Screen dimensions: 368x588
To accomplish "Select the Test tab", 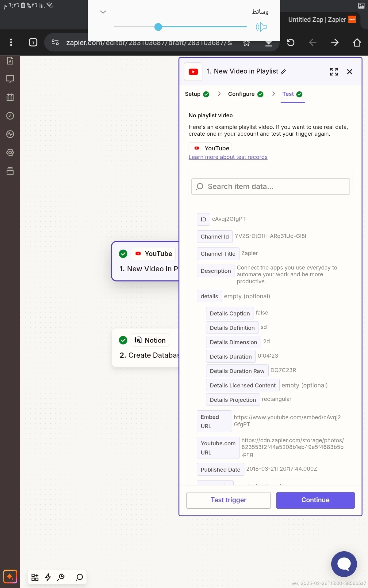I will [293, 94].
